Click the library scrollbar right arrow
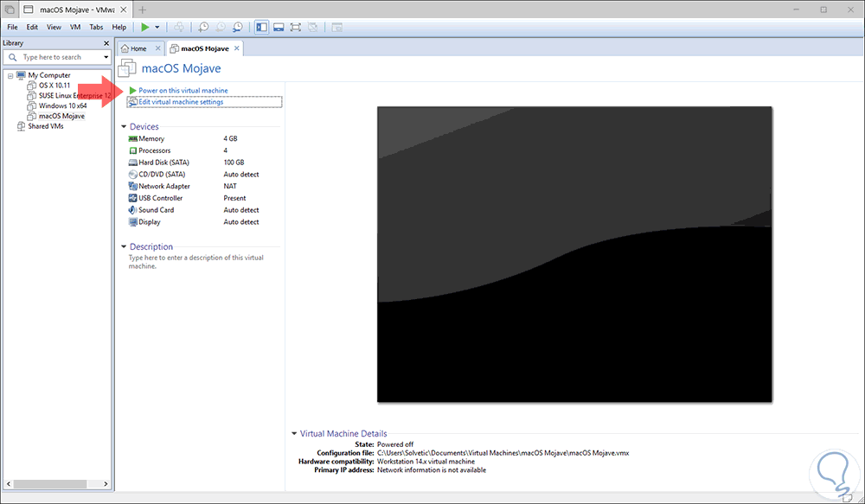Screen dimensions: 865x504 point(106,483)
